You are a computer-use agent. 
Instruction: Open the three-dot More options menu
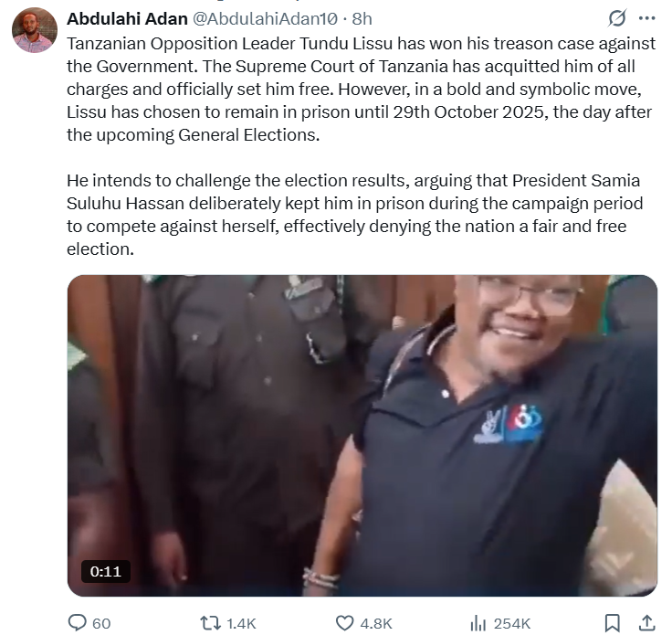point(646,18)
